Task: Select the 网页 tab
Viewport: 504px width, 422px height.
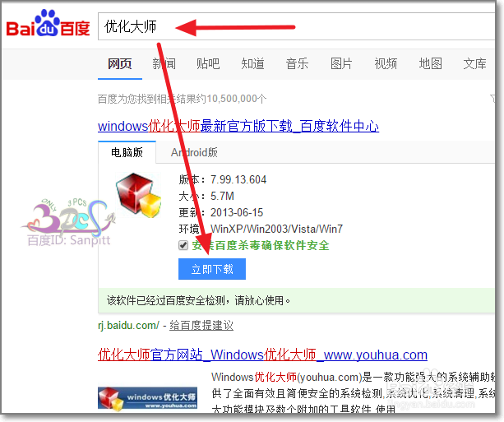Action: [119, 63]
